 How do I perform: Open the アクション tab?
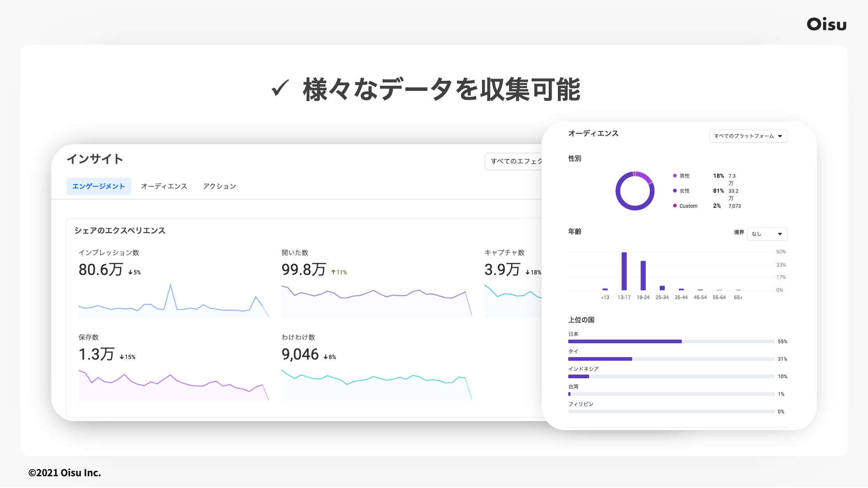pos(219,186)
